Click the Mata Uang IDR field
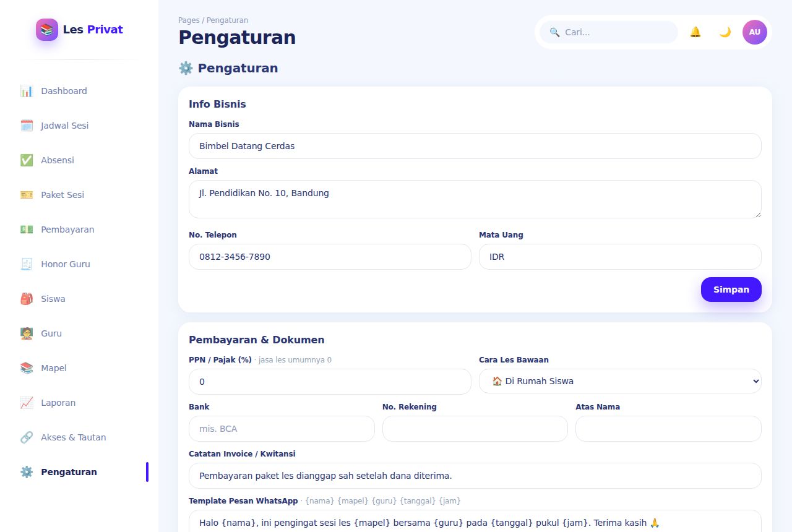The width and height of the screenshot is (792, 532). [620, 257]
